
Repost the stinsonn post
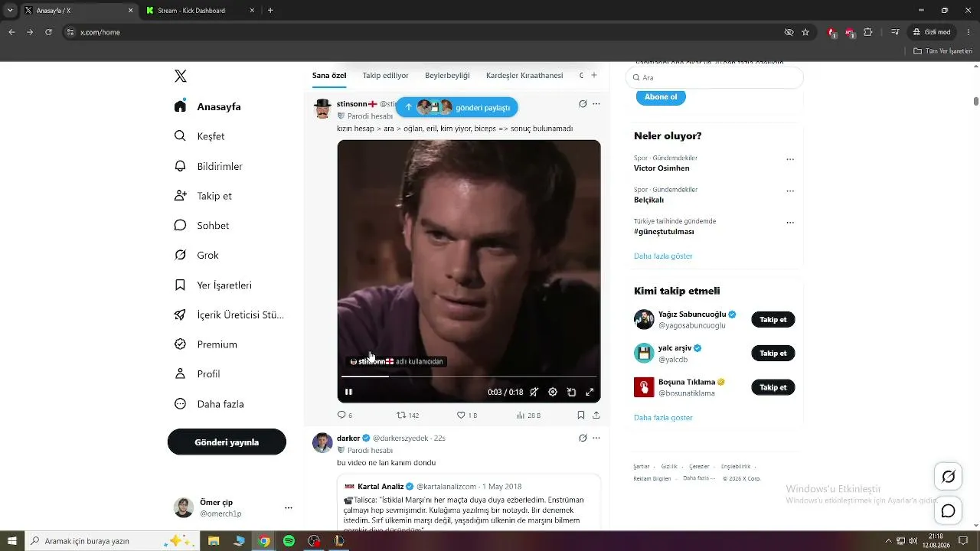[407, 415]
